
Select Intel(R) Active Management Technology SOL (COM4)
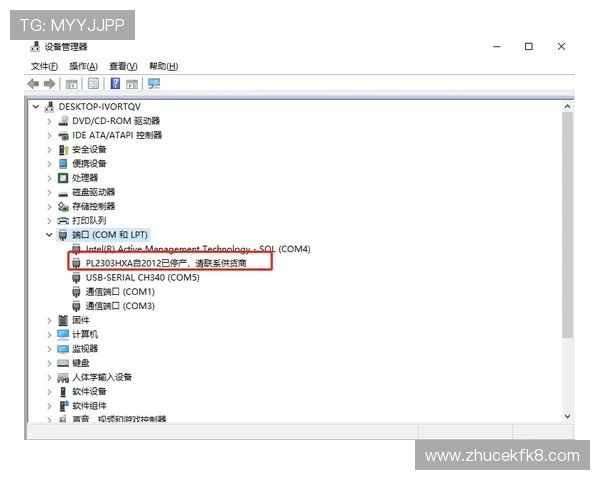point(198,249)
